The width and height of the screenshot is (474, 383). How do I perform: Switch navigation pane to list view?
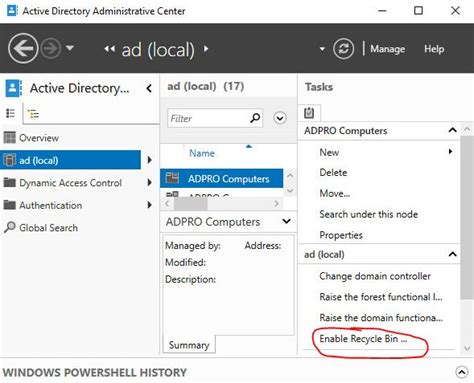11,113
